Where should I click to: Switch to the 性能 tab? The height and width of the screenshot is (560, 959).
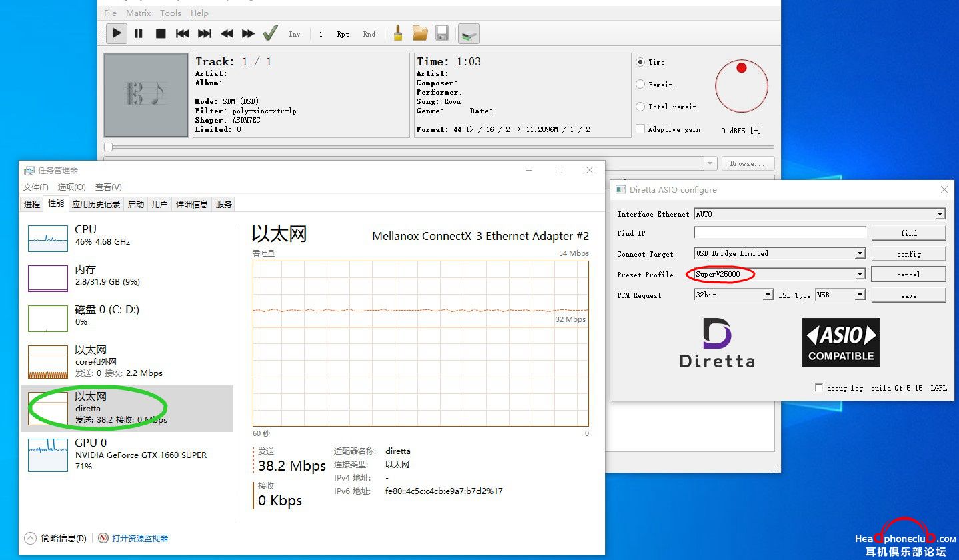pyautogui.click(x=56, y=203)
